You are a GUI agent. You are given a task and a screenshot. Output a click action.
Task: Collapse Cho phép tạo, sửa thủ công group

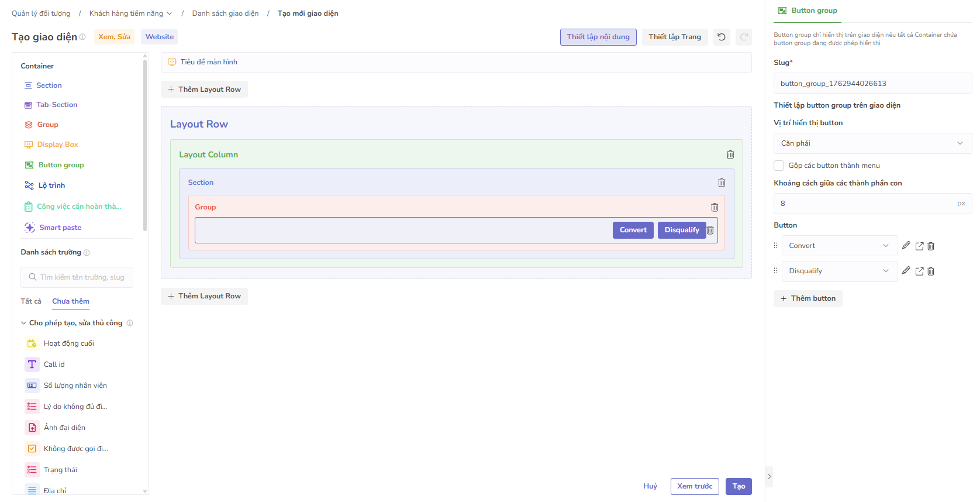[23, 323]
